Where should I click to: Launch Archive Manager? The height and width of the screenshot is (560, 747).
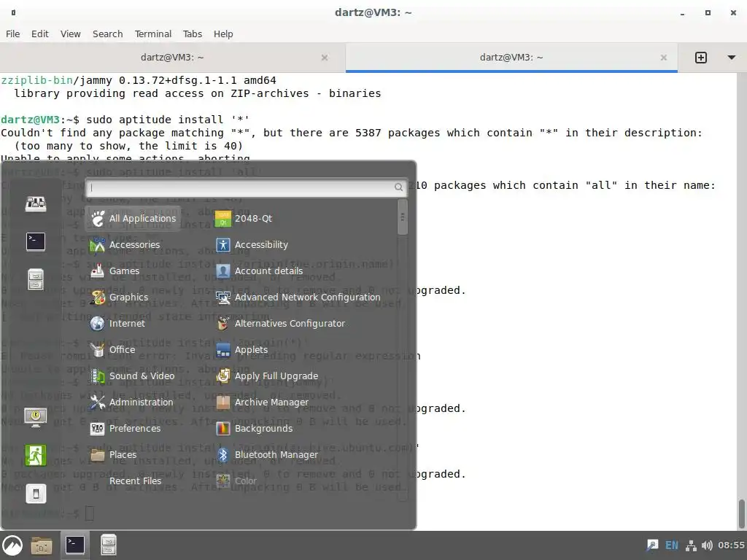[x=262, y=402]
